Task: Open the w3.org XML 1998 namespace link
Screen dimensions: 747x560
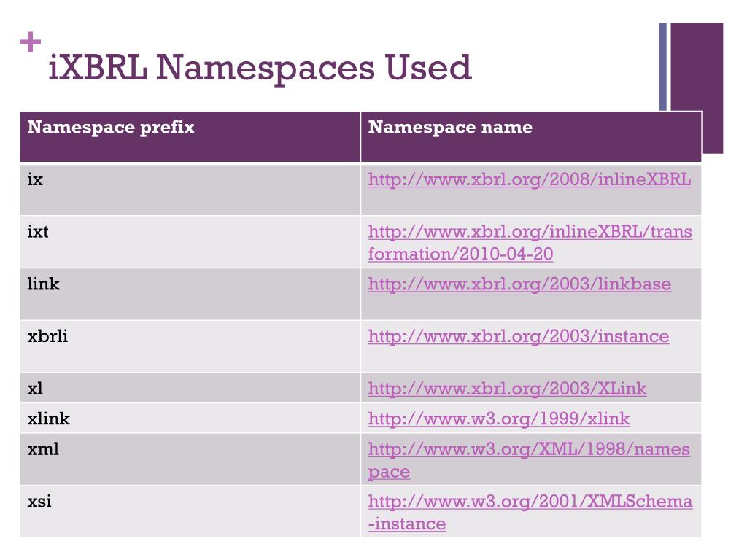Action: pos(529,460)
